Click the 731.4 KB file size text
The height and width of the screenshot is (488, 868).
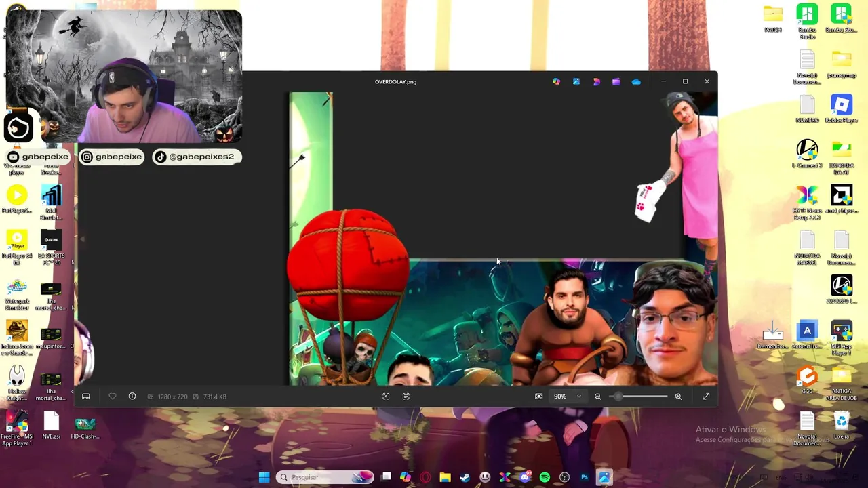coord(214,396)
